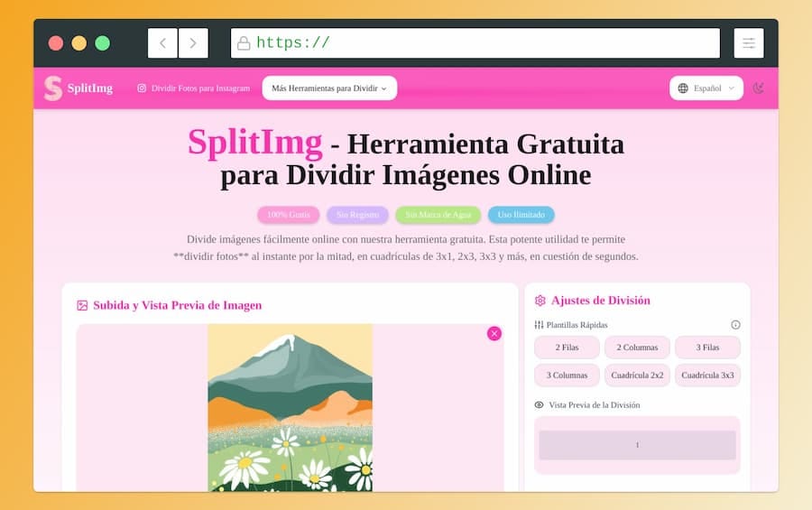Open info icon for Plantillas Rápidas

click(735, 325)
